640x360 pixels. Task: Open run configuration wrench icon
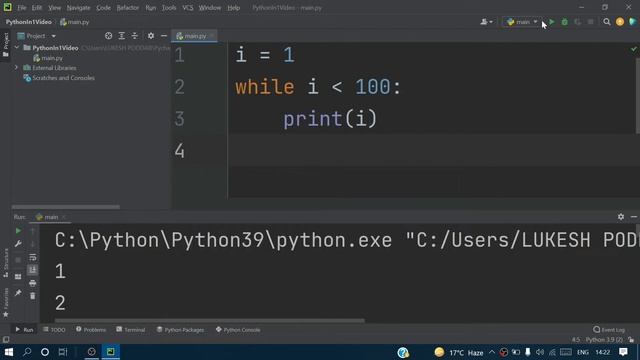click(x=18, y=244)
